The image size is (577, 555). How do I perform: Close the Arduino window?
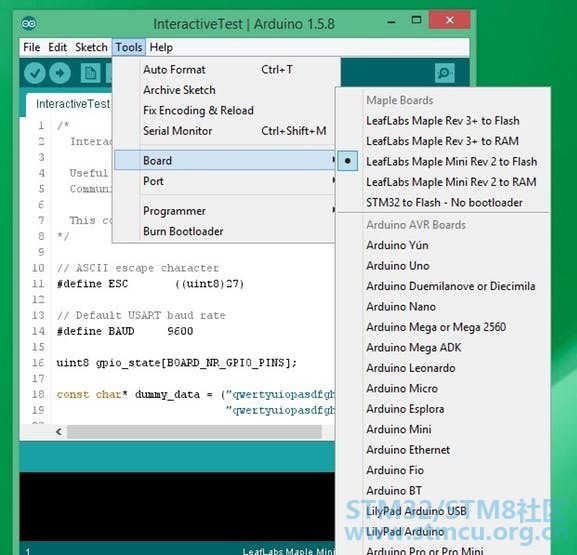pos(449,20)
